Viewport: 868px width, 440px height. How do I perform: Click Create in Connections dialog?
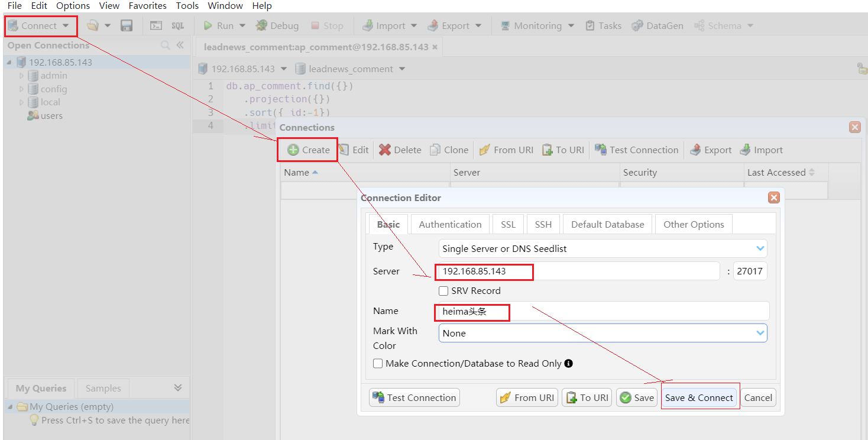click(309, 150)
